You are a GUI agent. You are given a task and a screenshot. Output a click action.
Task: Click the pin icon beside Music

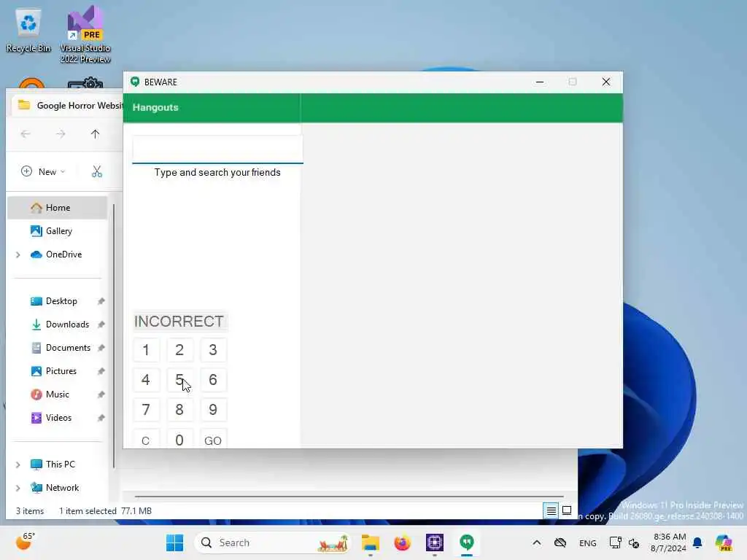point(101,394)
